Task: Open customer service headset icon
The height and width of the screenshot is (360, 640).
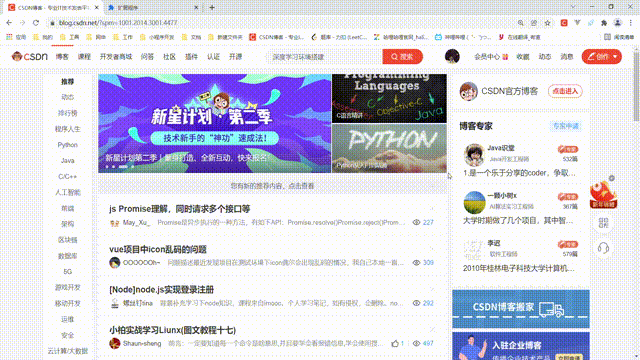Action: coord(603,248)
